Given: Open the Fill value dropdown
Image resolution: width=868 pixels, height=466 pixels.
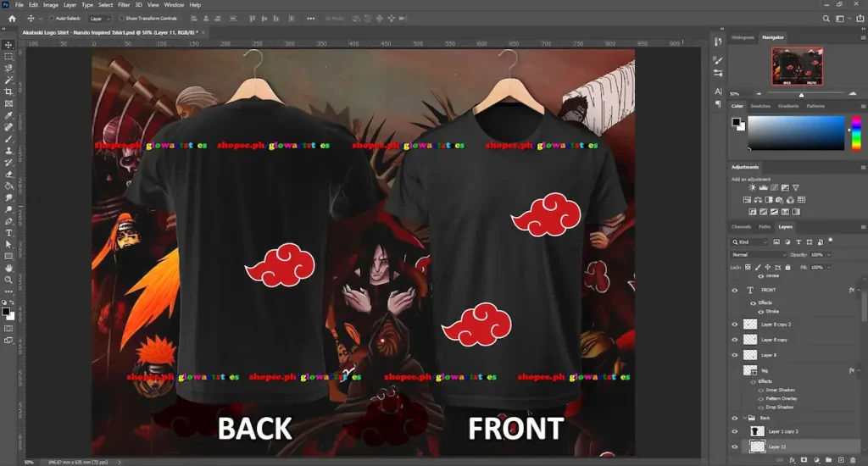Looking at the screenshot, I should (829, 267).
